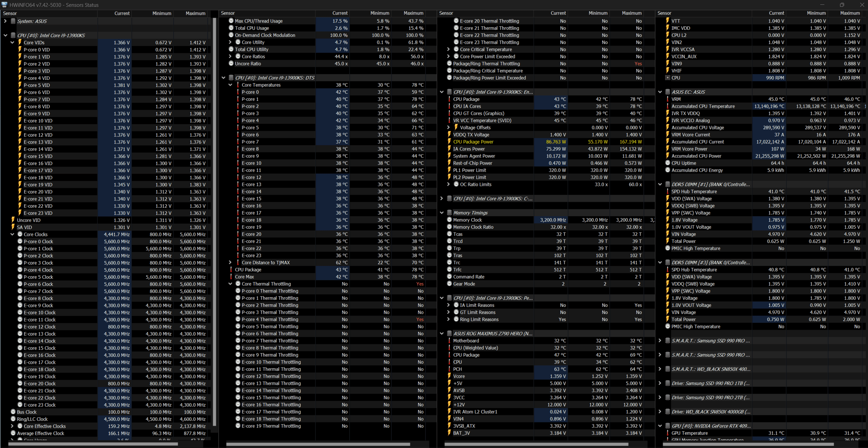The width and height of the screenshot is (868, 448).
Task: Click the VRM temperature thermometer icon
Action: (x=667, y=99)
